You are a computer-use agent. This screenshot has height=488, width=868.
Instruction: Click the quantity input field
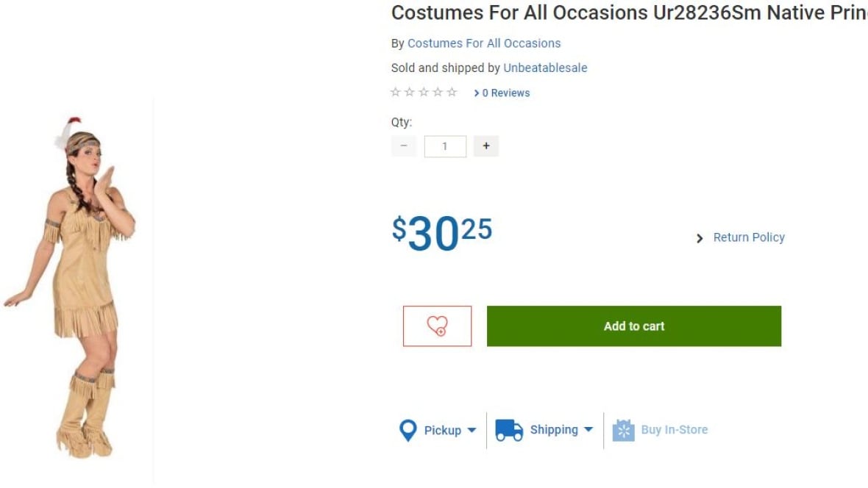pos(445,146)
